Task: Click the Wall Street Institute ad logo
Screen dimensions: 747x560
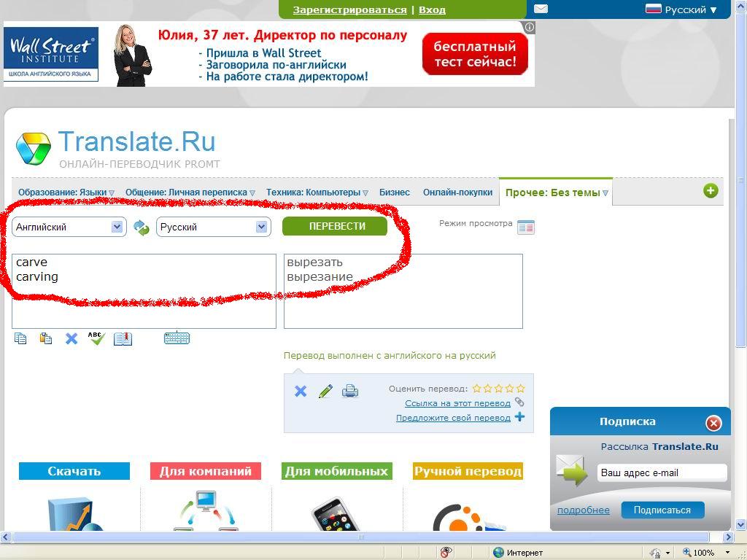Action: [x=51, y=54]
